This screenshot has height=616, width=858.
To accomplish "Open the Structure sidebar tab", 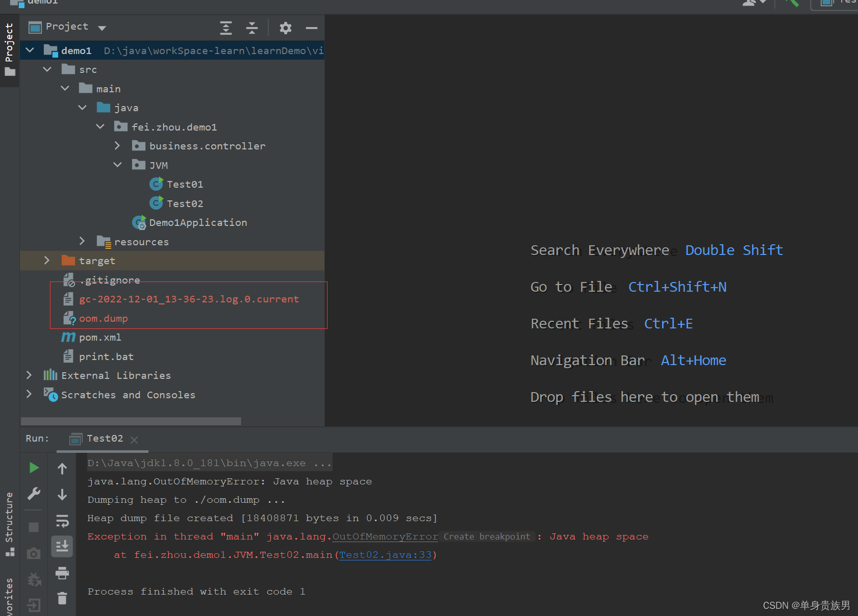I will click(x=9, y=524).
